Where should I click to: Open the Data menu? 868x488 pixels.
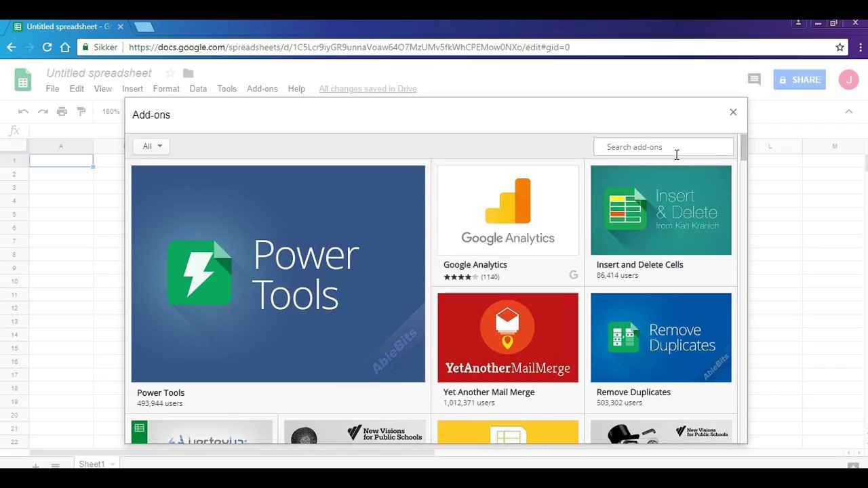[198, 89]
